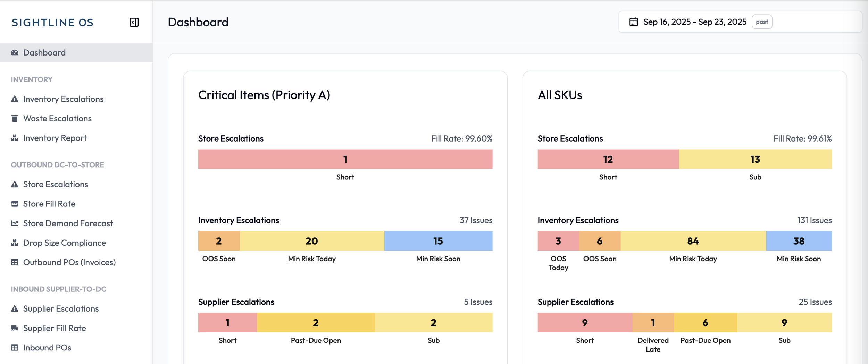Open Store Escalations in sidebar
This screenshot has width=868, height=364.
pos(56,184)
